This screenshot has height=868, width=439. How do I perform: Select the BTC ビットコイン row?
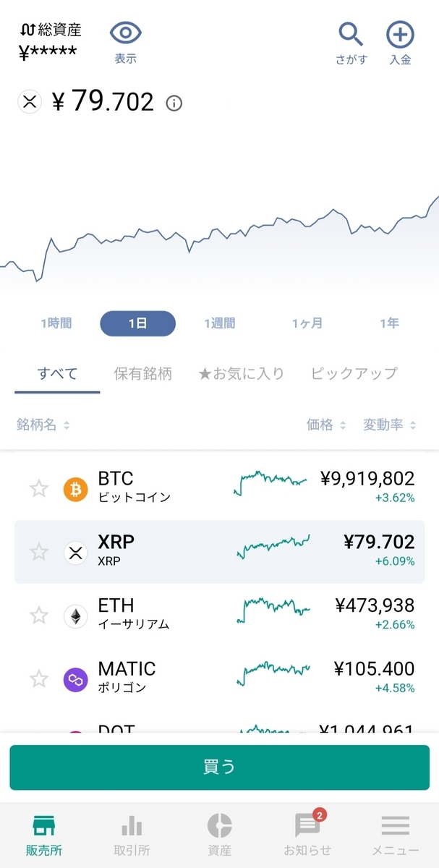click(219, 489)
